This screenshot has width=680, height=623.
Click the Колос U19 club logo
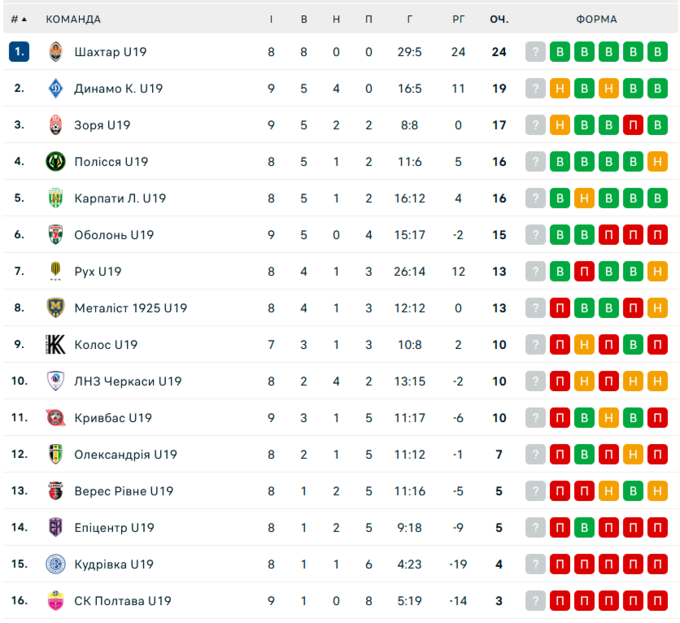pos(56,345)
